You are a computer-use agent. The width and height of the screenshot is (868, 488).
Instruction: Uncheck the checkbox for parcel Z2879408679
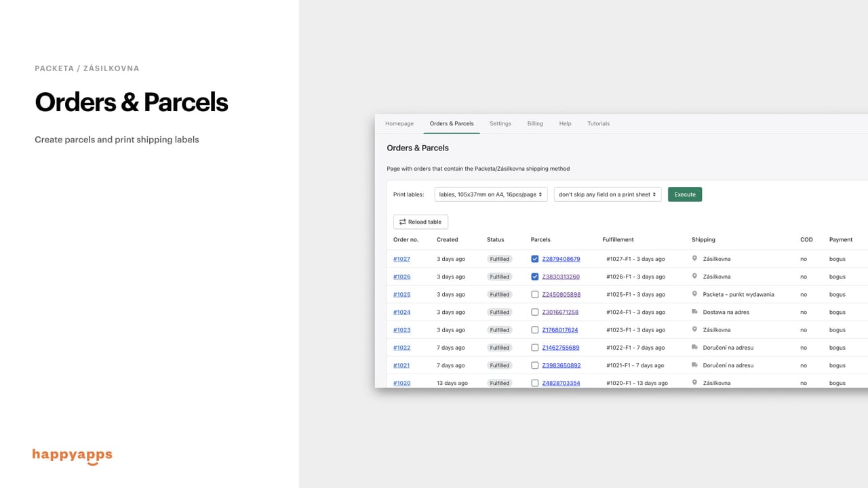coord(535,259)
